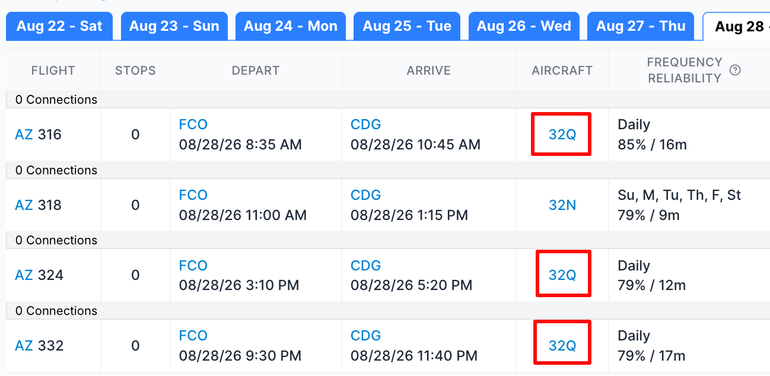Viewport: 770px width, 376px height.
Task: Open the Aug 22 - Sat tab
Action: 59,26
